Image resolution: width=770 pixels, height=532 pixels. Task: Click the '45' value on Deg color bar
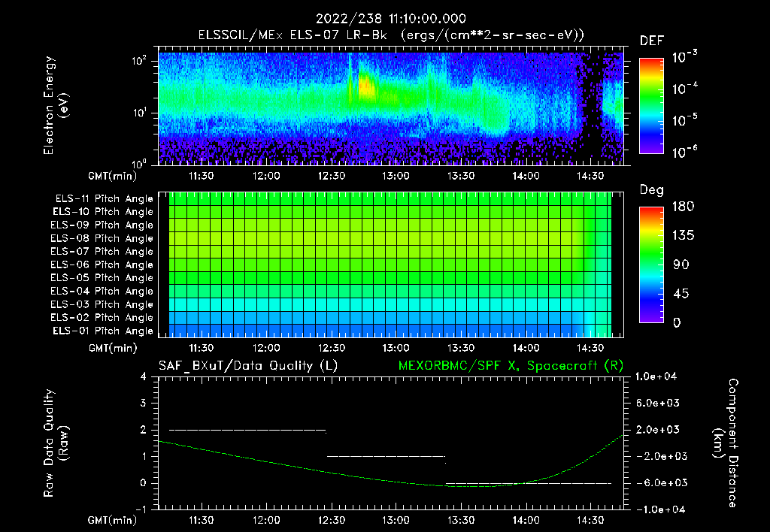[x=681, y=294]
